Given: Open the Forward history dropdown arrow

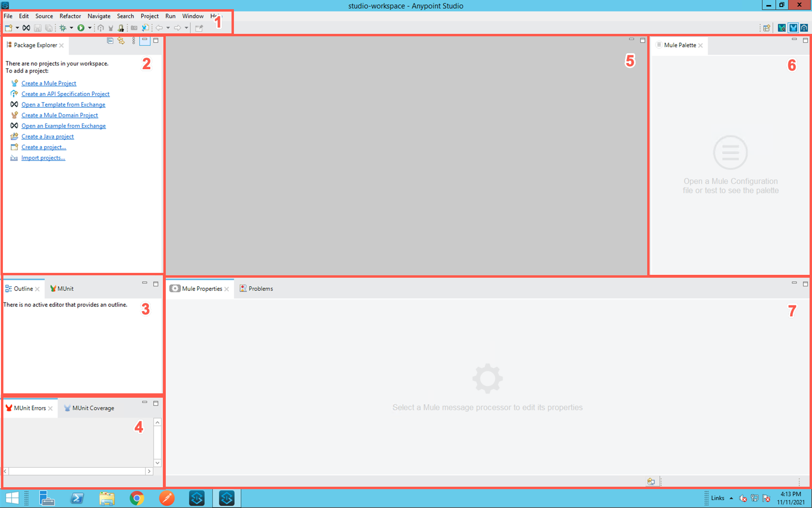Looking at the screenshot, I should point(187,28).
